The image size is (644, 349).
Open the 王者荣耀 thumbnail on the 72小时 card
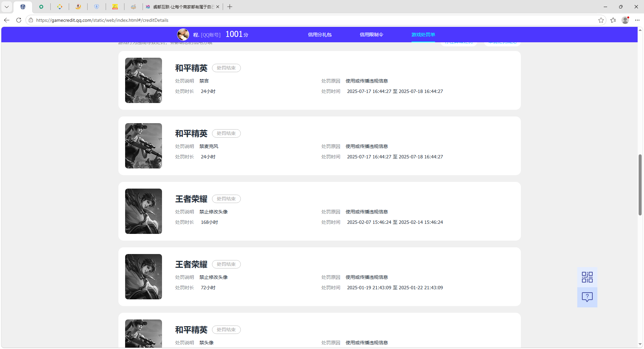pyautogui.click(x=144, y=277)
